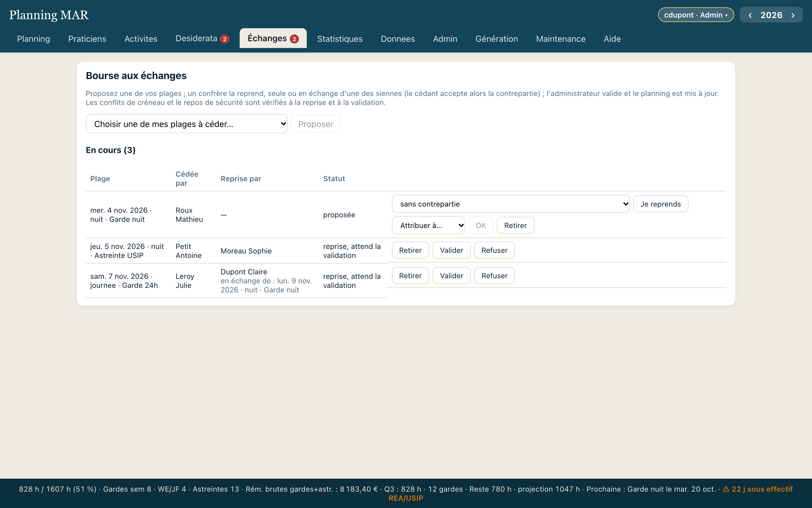This screenshot has height=508, width=812.
Task: Click the year 2026 label
Action: pyautogui.click(x=771, y=15)
